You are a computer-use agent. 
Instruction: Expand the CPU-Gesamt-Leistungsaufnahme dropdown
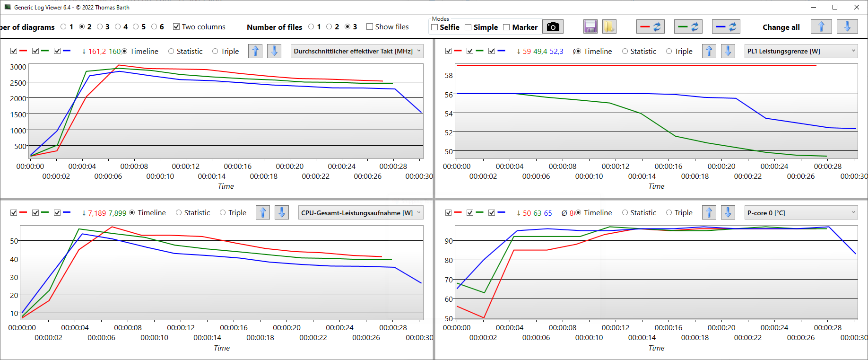360,213
